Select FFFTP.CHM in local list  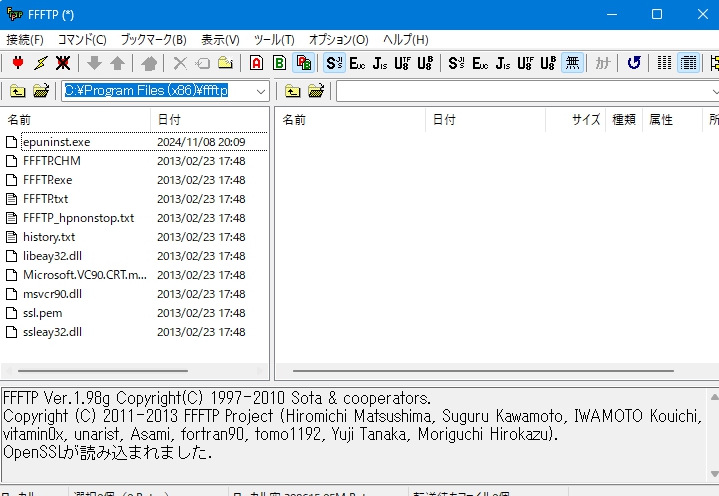[x=52, y=161]
